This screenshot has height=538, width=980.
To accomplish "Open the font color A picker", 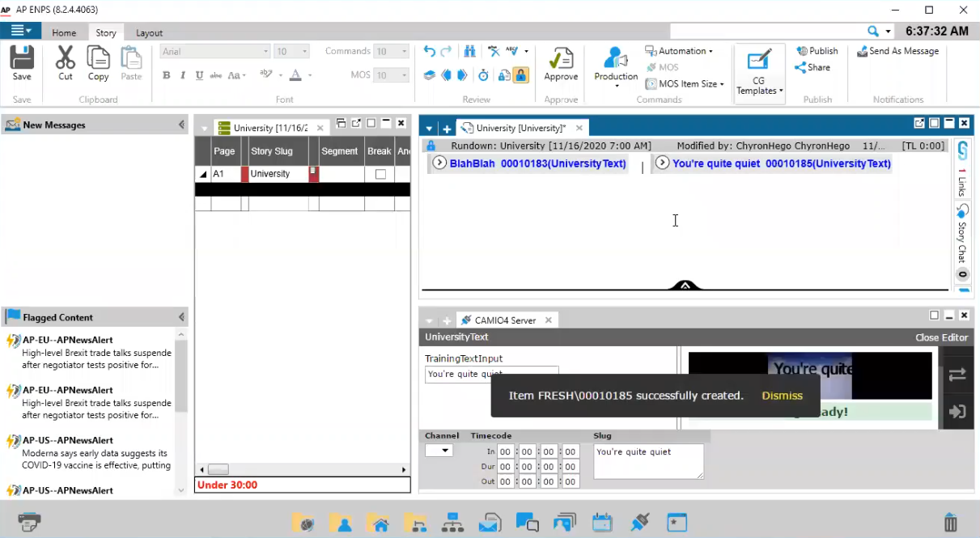I will (295, 75).
